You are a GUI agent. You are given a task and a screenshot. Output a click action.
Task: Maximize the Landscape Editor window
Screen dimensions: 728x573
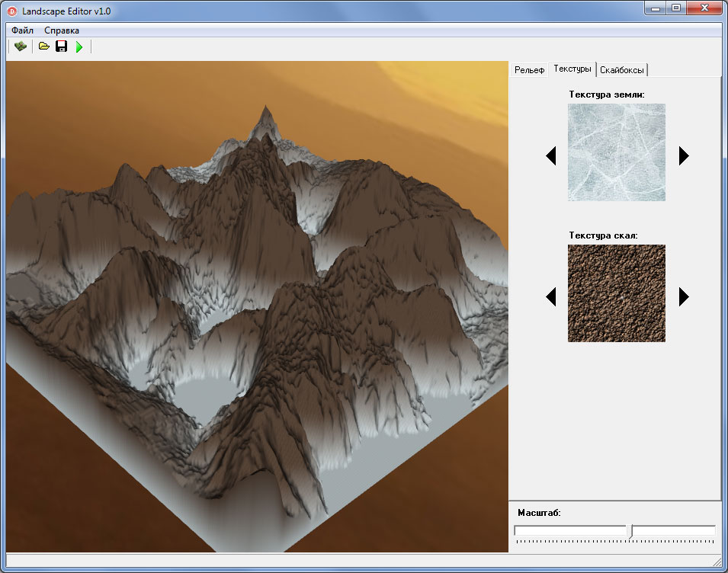[676, 8]
